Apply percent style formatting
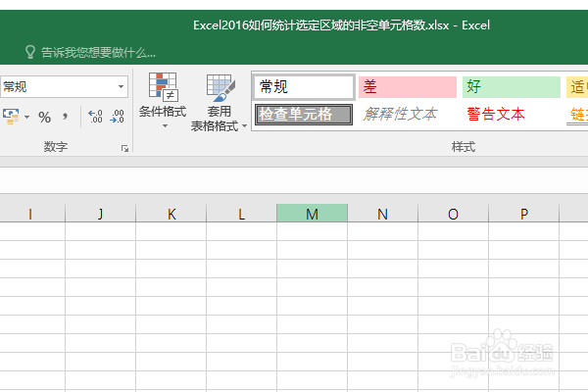588x392 pixels. [45, 118]
